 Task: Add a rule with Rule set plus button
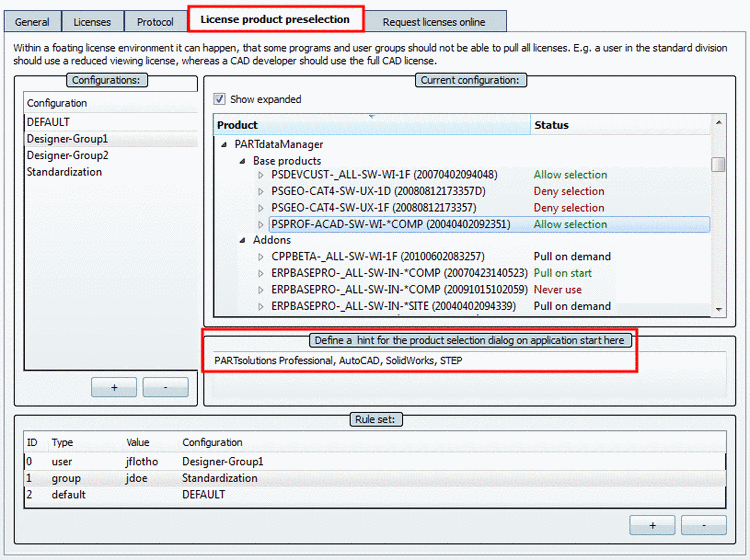click(652, 525)
